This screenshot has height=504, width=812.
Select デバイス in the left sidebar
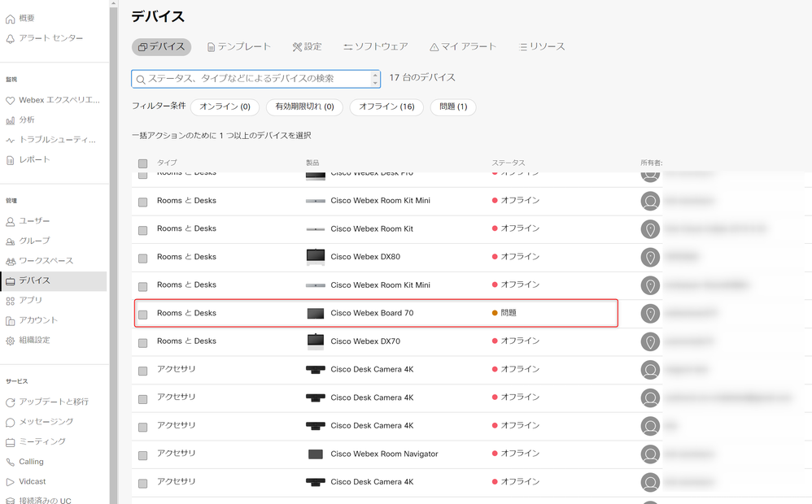(x=54, y=281)
